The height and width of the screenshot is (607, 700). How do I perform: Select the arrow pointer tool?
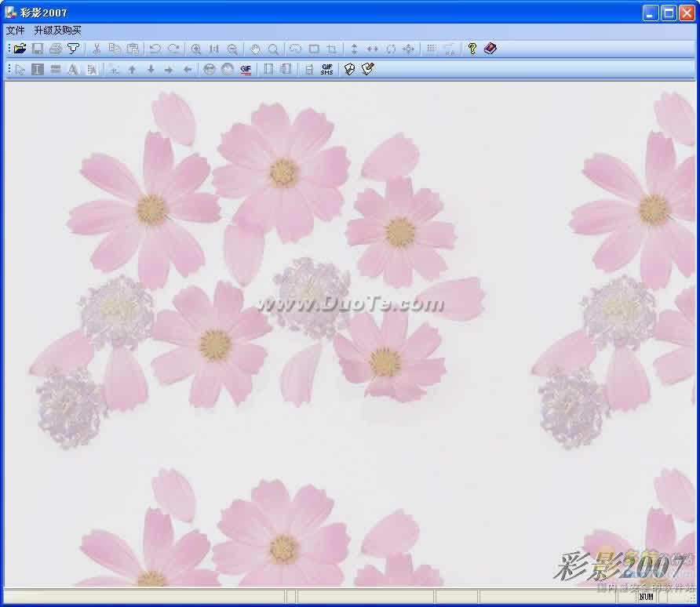[20, 69]
